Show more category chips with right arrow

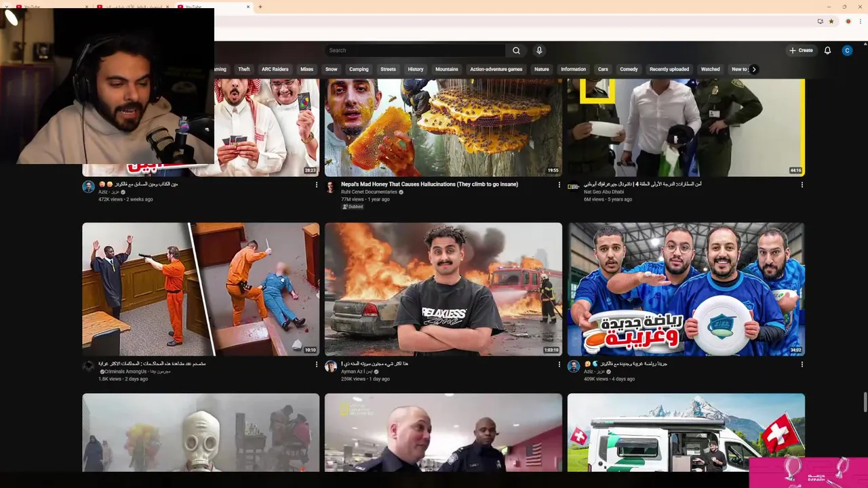753,69
